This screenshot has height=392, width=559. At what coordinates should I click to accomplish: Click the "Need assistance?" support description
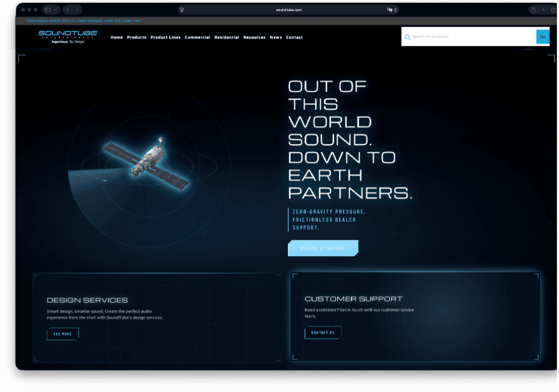tap(359, 313)
